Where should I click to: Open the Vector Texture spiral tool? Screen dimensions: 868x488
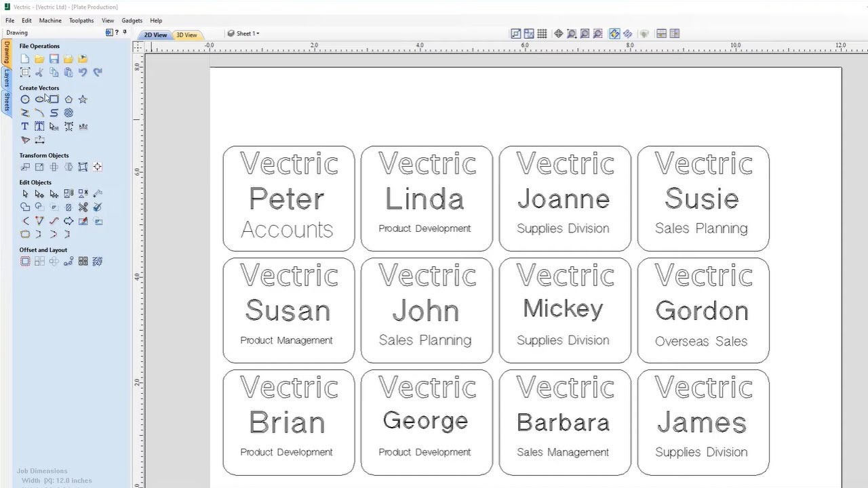pos(68,113)
